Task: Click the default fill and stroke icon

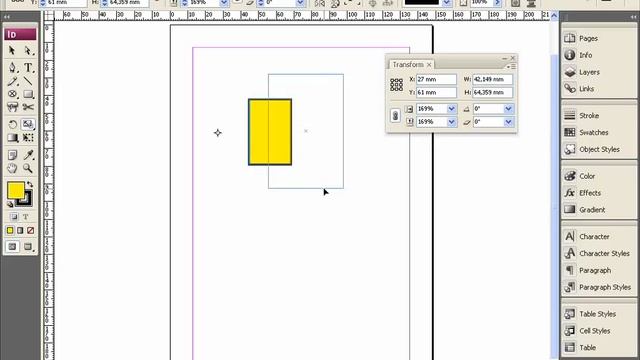Action: (x=10, y=204)
